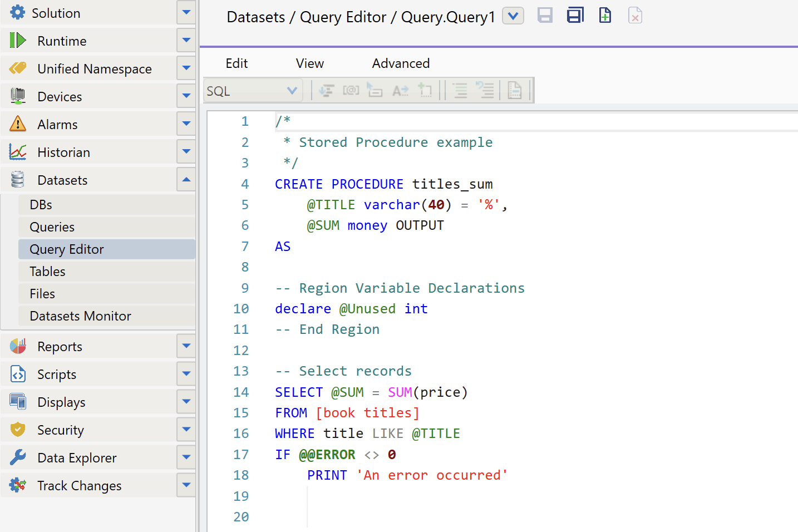798x532 pixels.
Task: Click the delete document icon with red X
Action: pos(635,16)
